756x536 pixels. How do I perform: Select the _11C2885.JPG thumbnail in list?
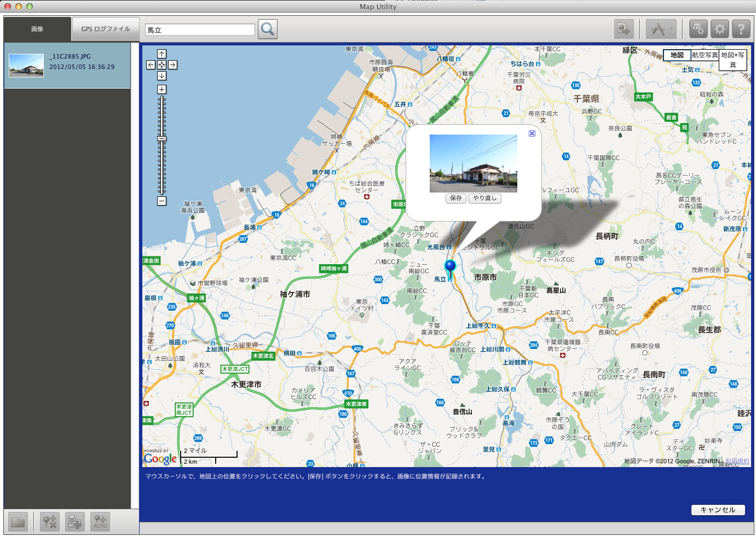pos(26,65)
